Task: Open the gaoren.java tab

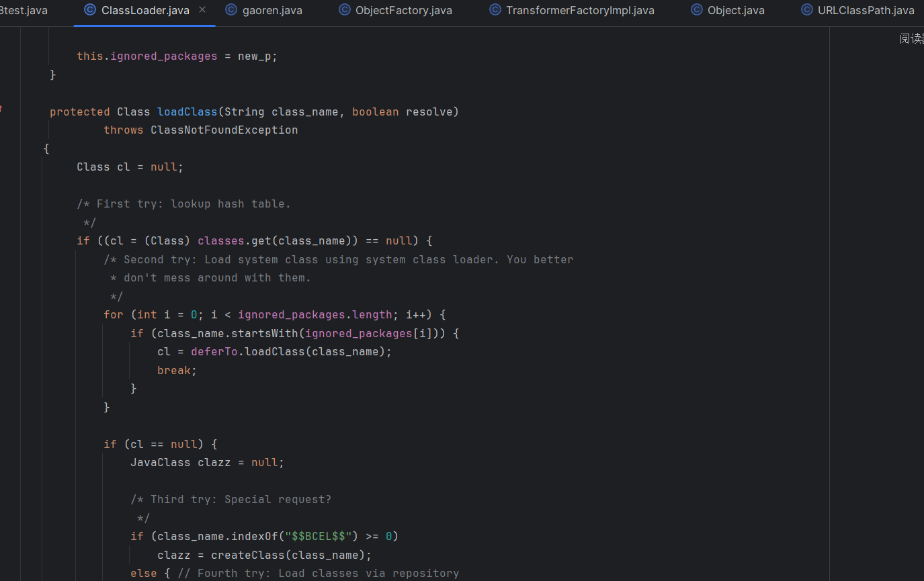Action: click(271, 11)
